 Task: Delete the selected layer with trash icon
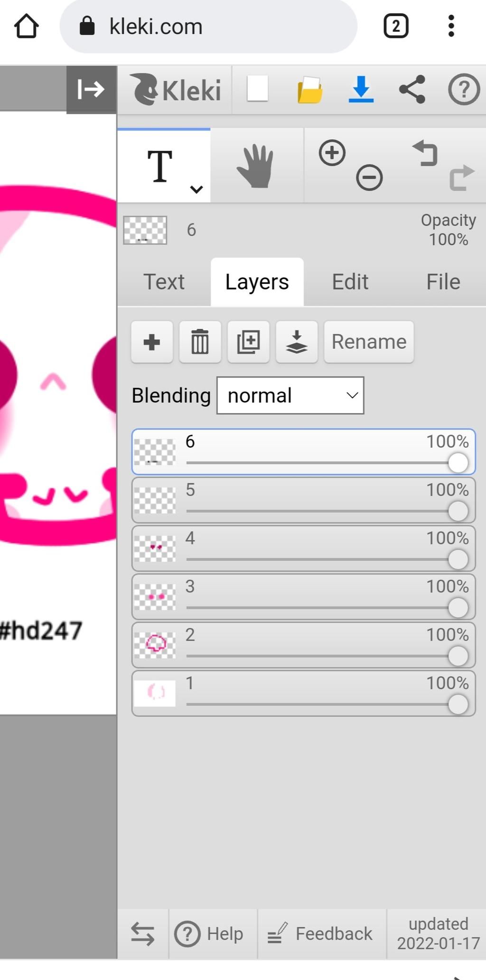point(200,342)
